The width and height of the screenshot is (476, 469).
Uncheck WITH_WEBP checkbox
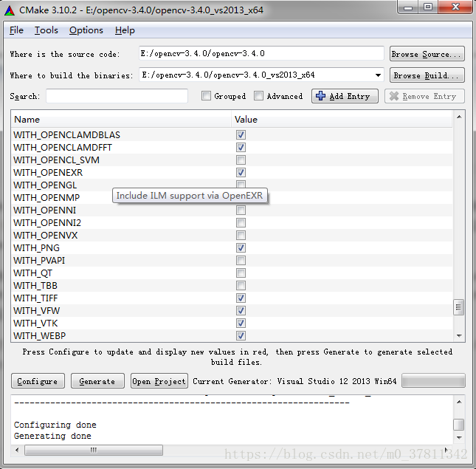coord(241,335)
